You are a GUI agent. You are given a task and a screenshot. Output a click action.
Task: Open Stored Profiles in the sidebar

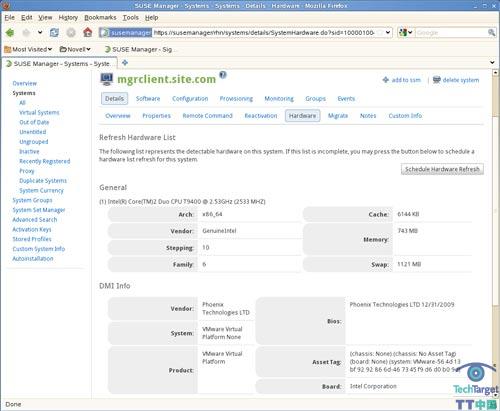click(x=32, y=239)
